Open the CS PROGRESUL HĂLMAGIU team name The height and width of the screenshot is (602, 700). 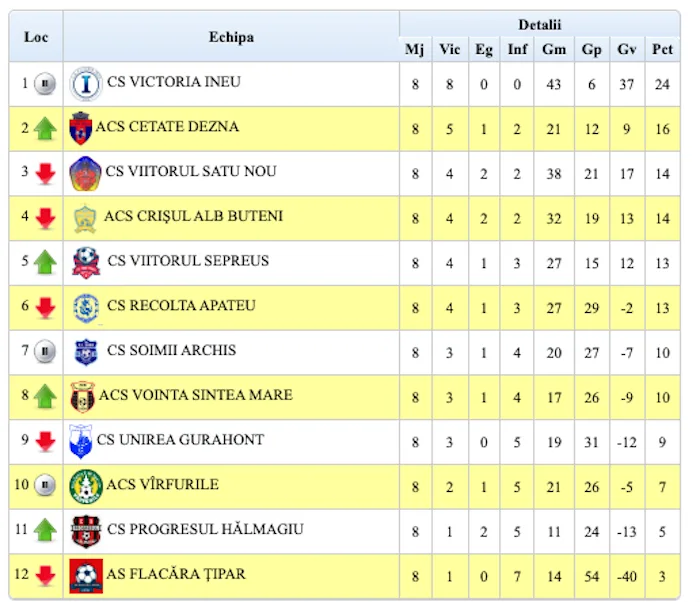pos(205,529)
